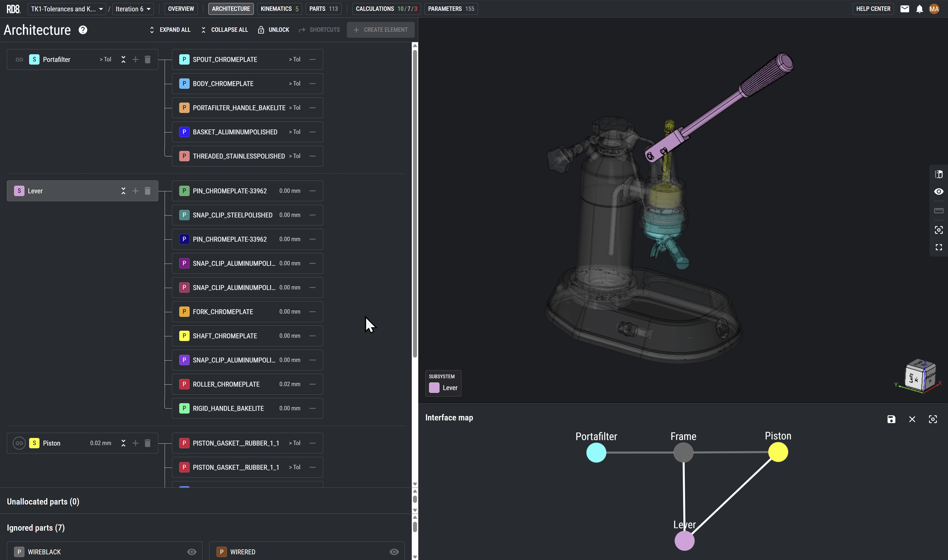Open the measure ruler tool in viewer
The image size is (948, 560).
939,211
